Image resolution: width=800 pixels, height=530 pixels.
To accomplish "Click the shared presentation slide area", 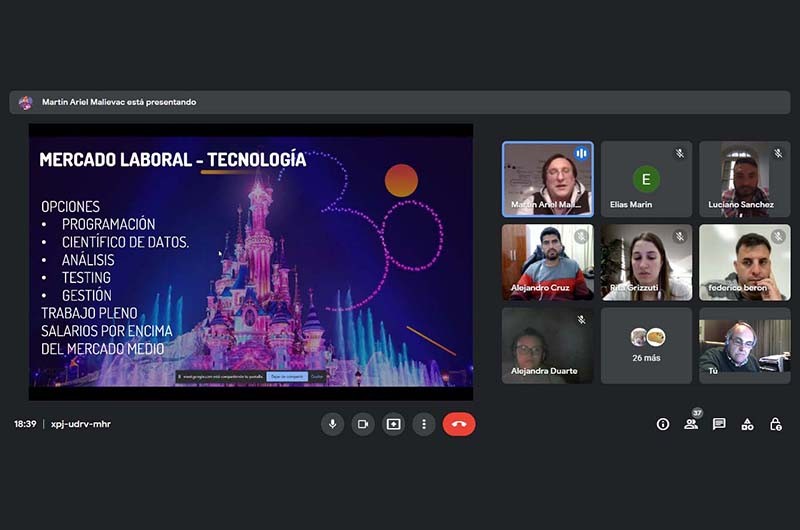I will (x=250, y=260).
